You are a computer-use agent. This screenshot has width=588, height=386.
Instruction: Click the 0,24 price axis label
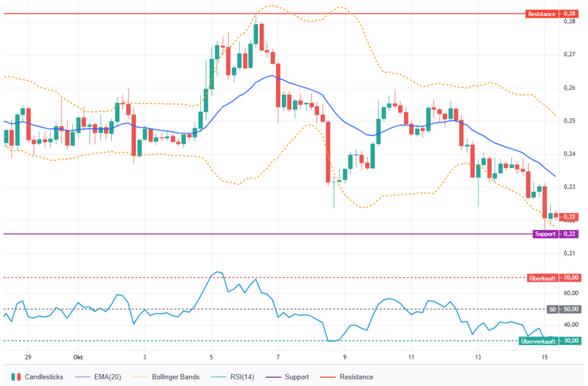click(x=569, y=154)
